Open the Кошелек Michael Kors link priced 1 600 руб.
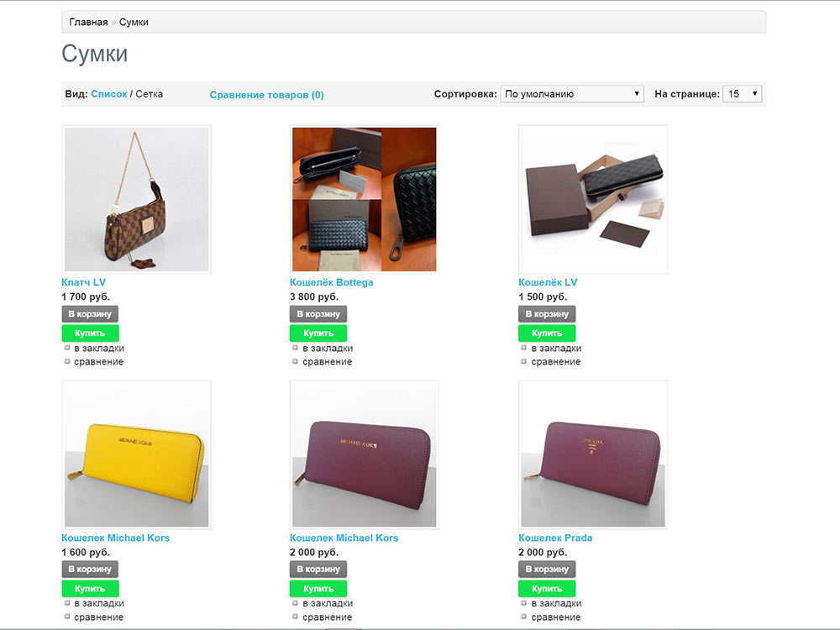The height and width of the screenshot is (630, 840). tap(115, 538)
